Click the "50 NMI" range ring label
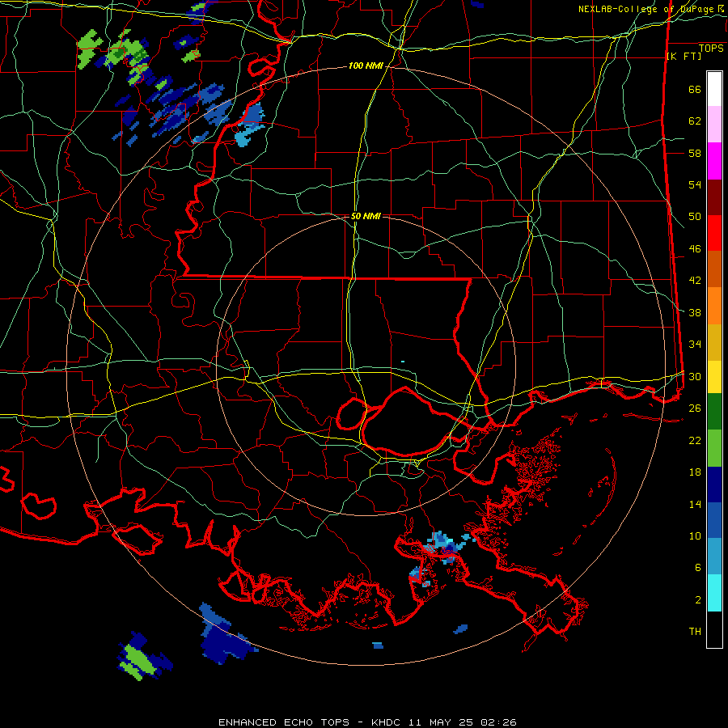The height and width of the screenshot is (728, 728). 366,216
